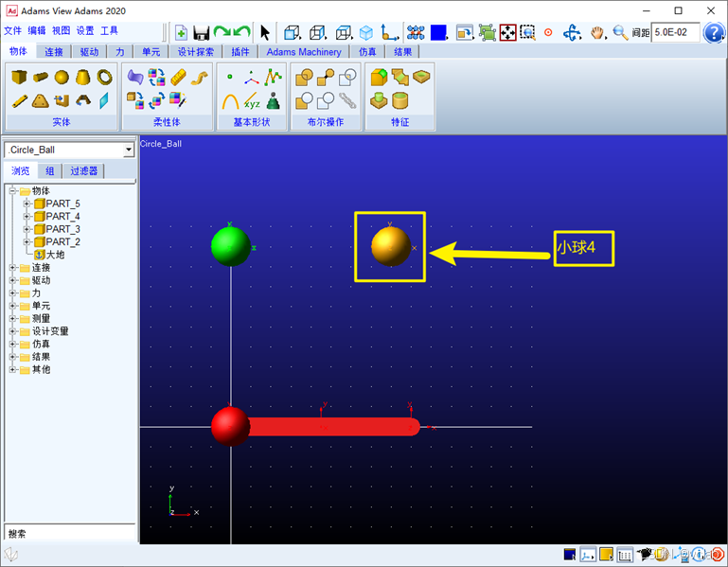Viewport: 728px width, 567px height.
Task: Fit the view to window icon
Action: pos(507,32)
